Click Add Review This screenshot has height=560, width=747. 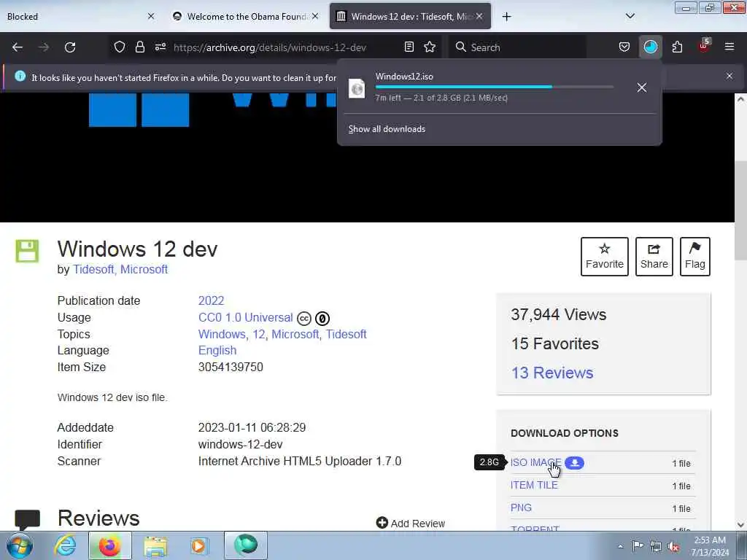(x=411, y=524)
